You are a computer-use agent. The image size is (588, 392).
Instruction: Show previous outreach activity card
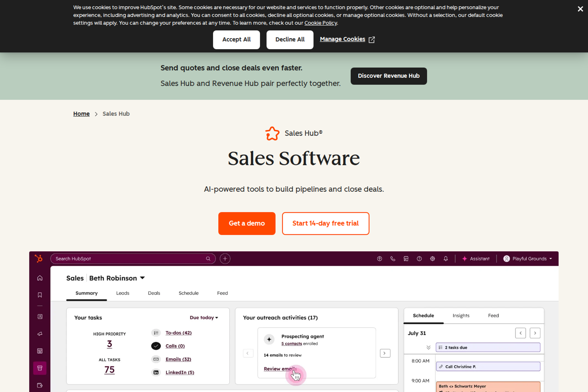point(248,353)
